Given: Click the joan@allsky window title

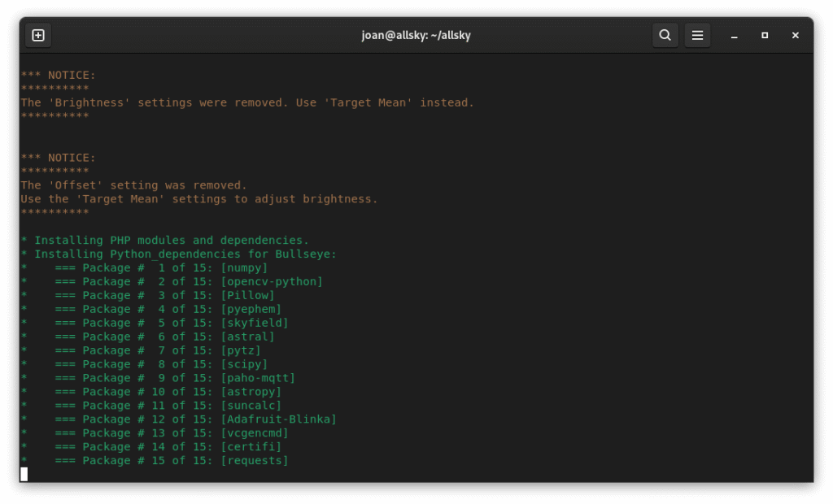Looking at the screenshot, I should click(x=416, y=35).
